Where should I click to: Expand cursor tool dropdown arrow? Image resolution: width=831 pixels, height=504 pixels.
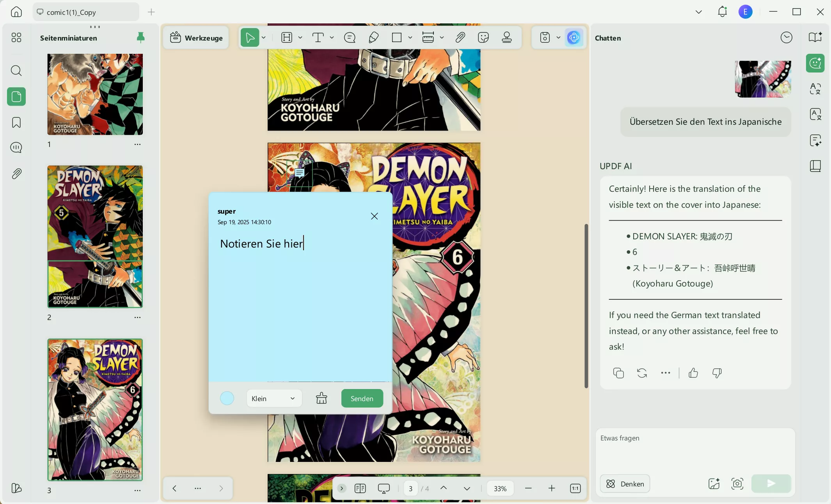click(264, 37)
